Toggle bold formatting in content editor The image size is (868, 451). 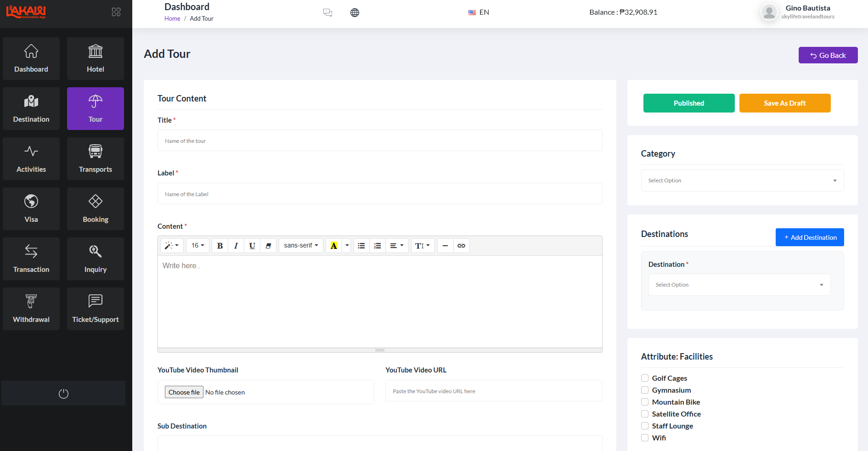point(220,246)
